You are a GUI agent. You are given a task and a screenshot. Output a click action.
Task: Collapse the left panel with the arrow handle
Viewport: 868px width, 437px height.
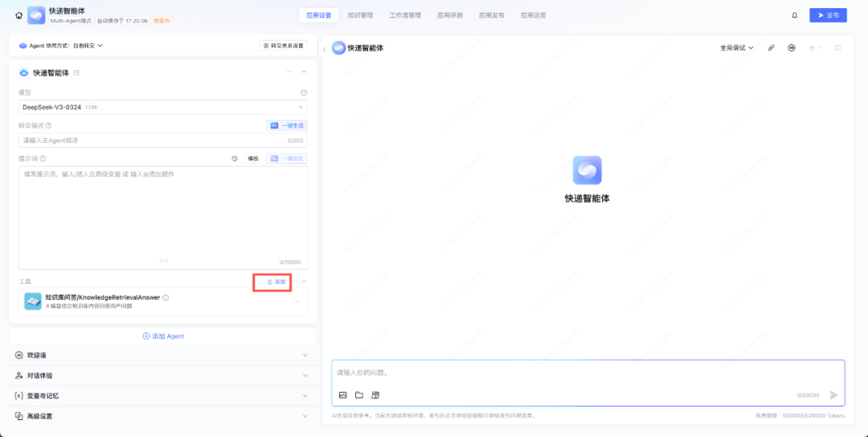pyautogui.click(x=325, y=49)
